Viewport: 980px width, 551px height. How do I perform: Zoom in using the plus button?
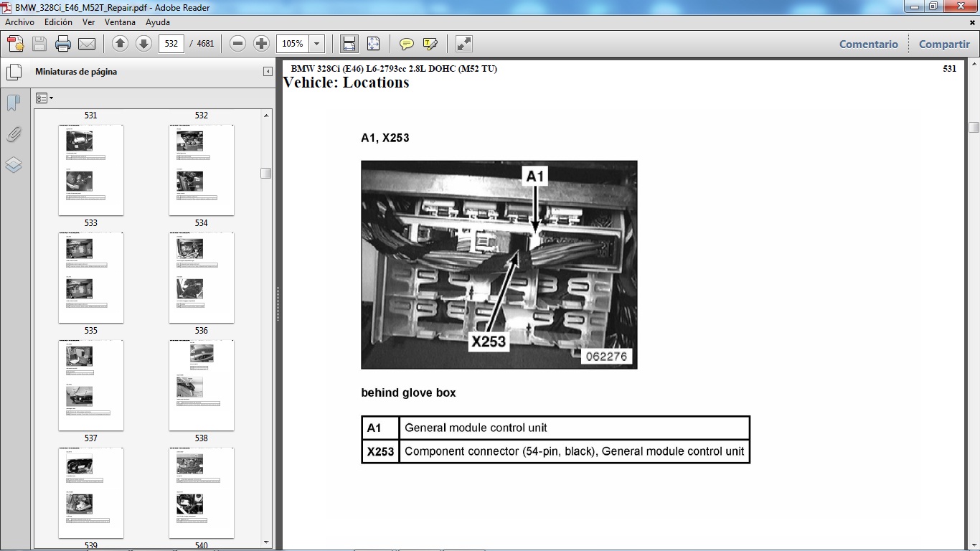(x=261, y=44)
